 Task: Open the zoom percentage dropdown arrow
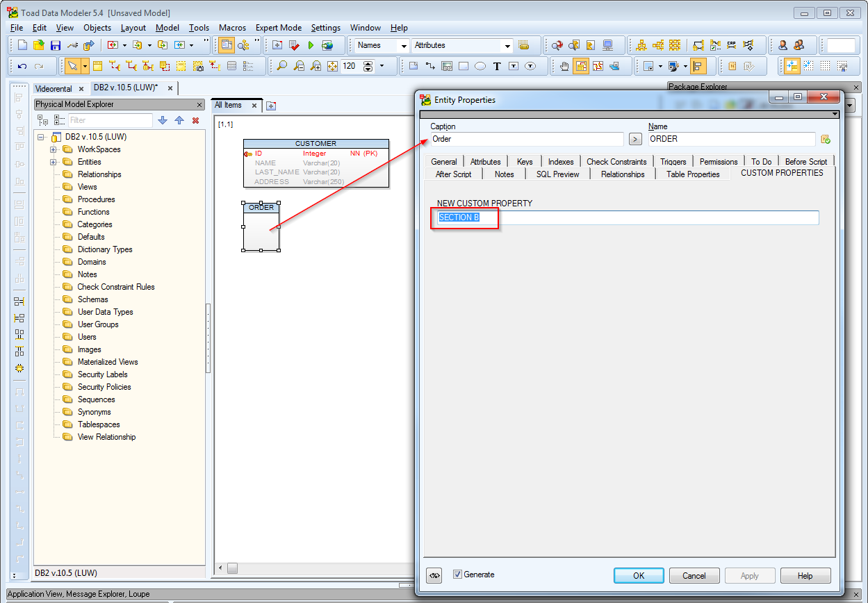pos(382,66)
